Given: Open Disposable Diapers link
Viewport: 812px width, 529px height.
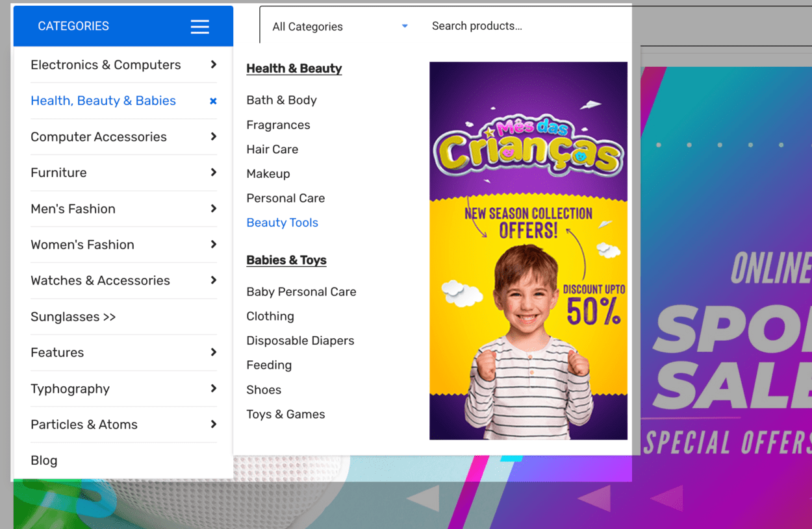Looking at the screenshot, I should click(x=300, y=341).
